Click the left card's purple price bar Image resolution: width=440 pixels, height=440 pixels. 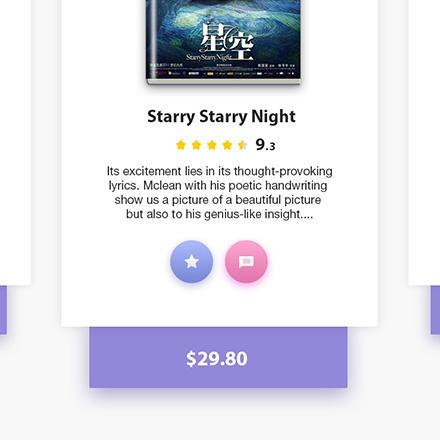(x=3, y=310)
